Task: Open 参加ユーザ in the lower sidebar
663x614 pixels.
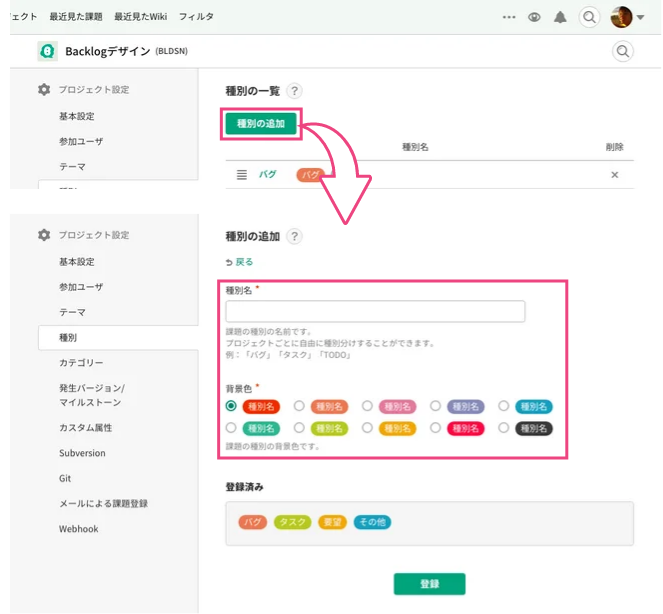Action: tap(81, 287)
